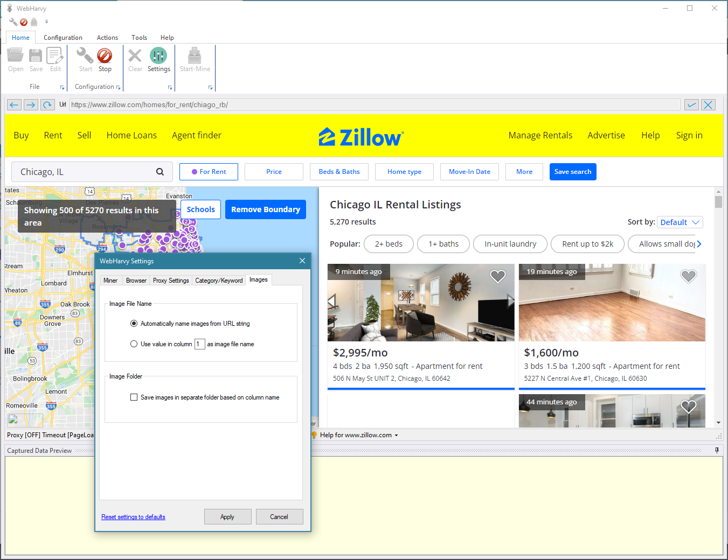
Task: Open the Tools menu
Action: pos(139,37)
